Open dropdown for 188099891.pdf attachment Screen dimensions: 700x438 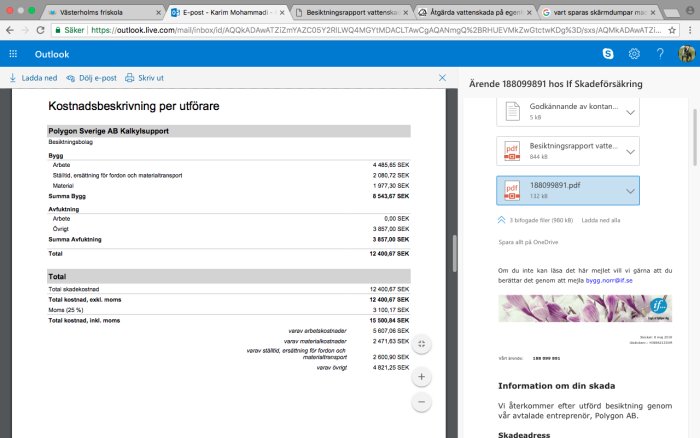pyautogui.click(x=630, y=191)
